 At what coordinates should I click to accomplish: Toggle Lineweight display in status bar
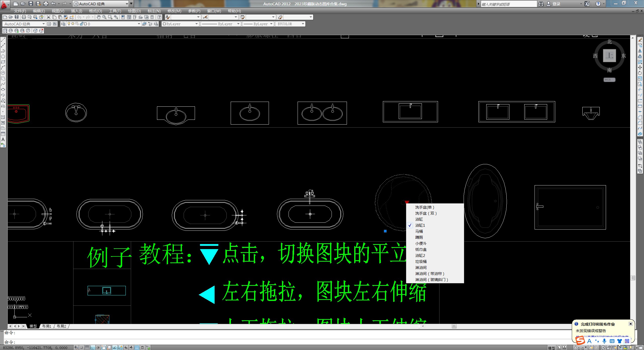(131, 347)
